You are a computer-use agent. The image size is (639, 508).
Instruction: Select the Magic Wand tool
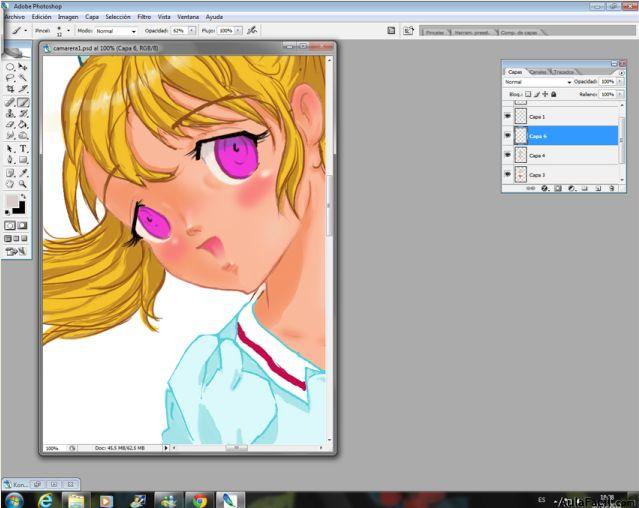(23, 77)
